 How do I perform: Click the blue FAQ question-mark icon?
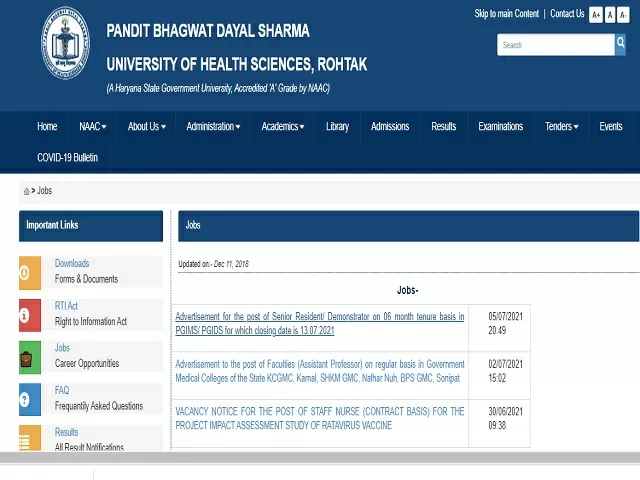tap(30, 400)
